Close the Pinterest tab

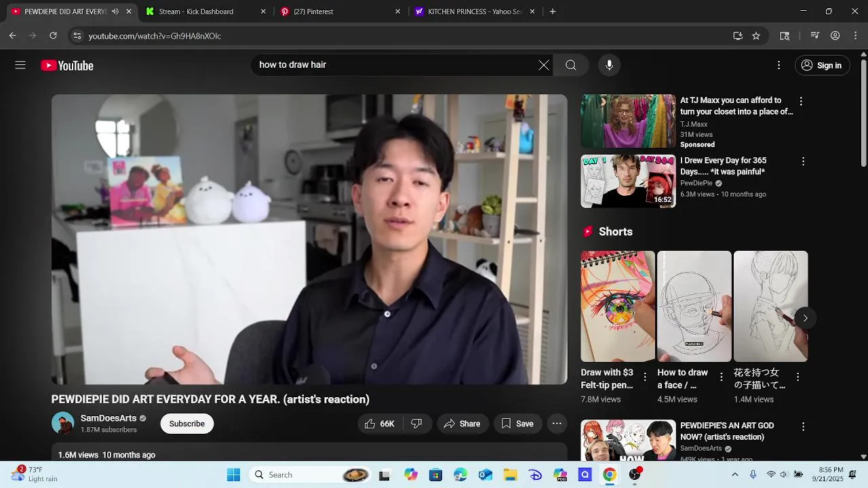pos(397,12)
